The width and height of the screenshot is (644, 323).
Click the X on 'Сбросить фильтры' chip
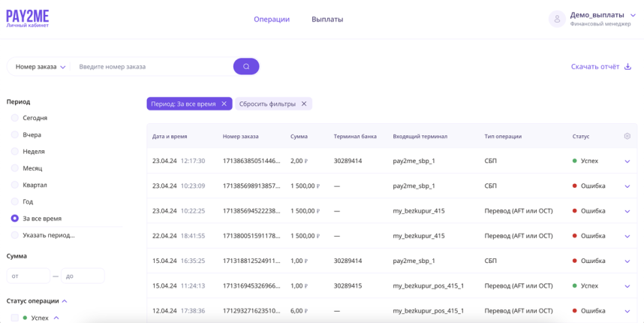coord(304,104)
